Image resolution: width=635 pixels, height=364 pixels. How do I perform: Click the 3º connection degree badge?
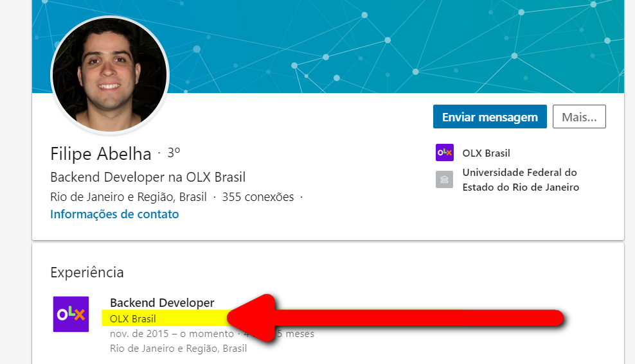click(x=174, y=153)
